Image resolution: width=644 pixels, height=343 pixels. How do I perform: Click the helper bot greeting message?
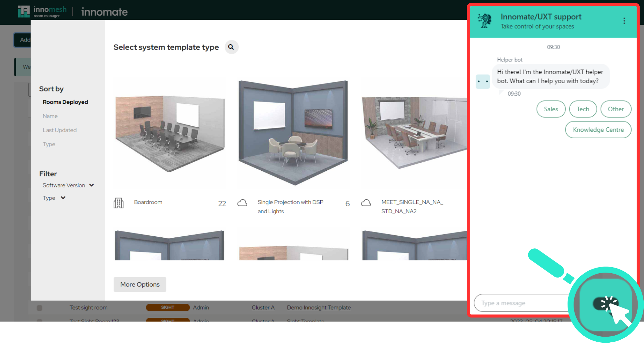point(550,76)
